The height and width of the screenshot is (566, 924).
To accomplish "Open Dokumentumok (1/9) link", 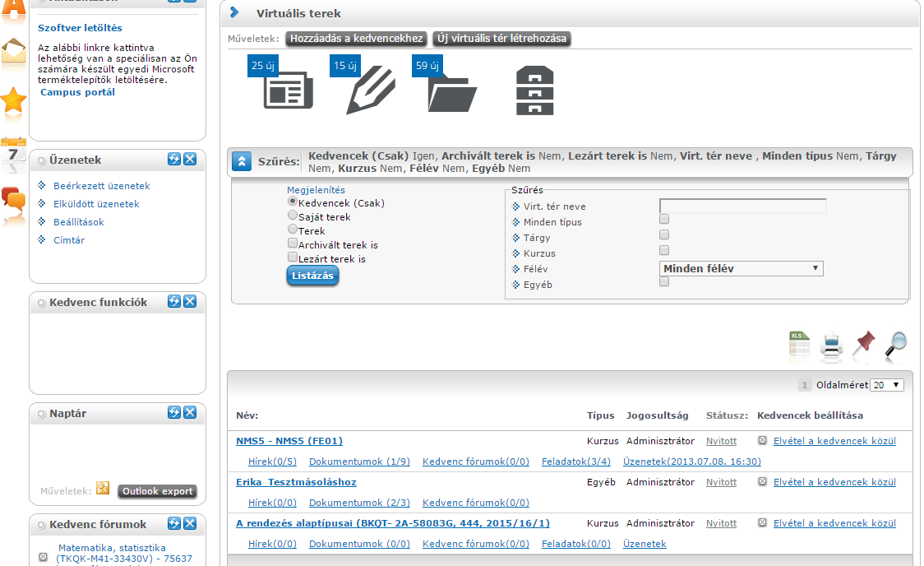I will coord(359,461).
